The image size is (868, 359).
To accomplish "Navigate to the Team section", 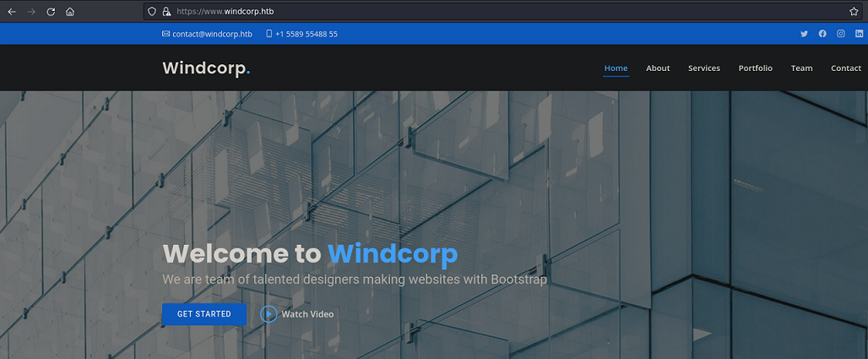I will [x=801, y=68].
